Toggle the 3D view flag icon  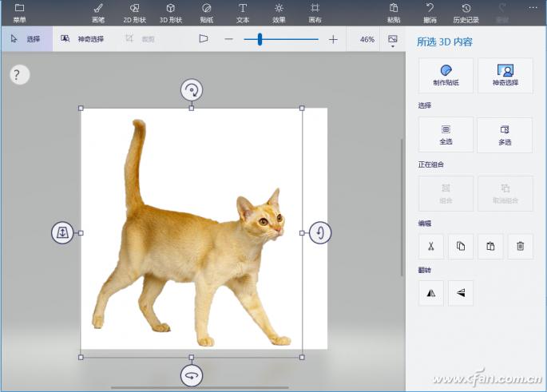(x=204, y=38)
